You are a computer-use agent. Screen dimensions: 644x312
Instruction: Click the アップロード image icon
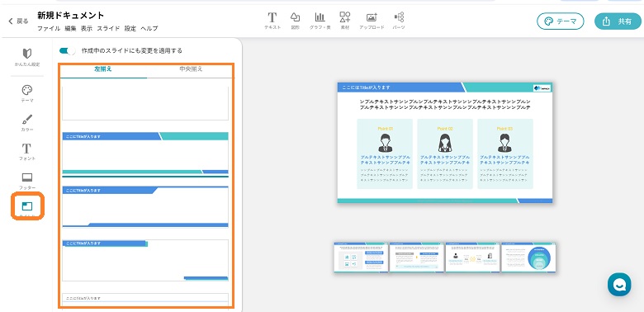click(x=372, y=21)
